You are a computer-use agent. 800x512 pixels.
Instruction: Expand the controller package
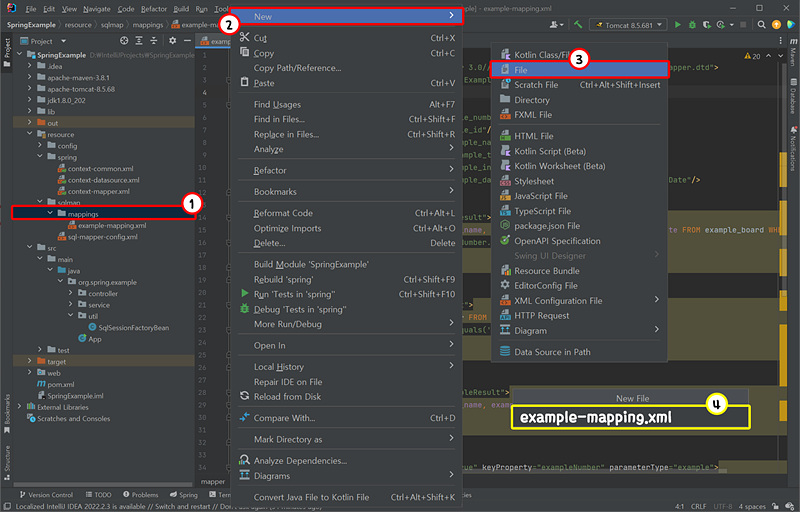tap(70, 293)
